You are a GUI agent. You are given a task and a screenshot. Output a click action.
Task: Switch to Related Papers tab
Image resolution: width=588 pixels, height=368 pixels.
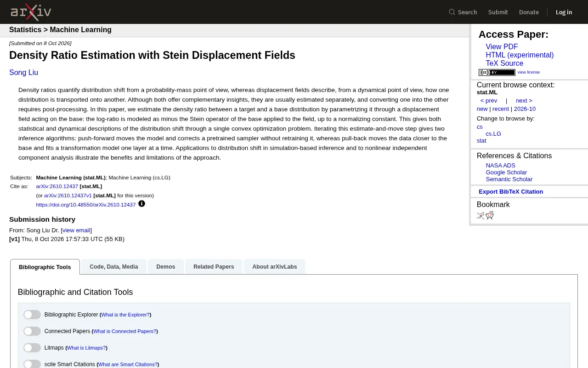point(214,267)
